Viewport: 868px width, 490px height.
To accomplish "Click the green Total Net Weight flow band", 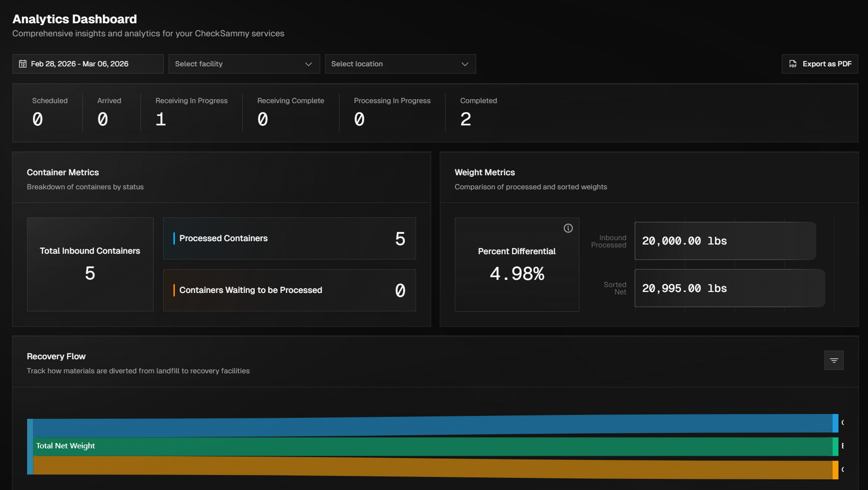I will (431, 446).
